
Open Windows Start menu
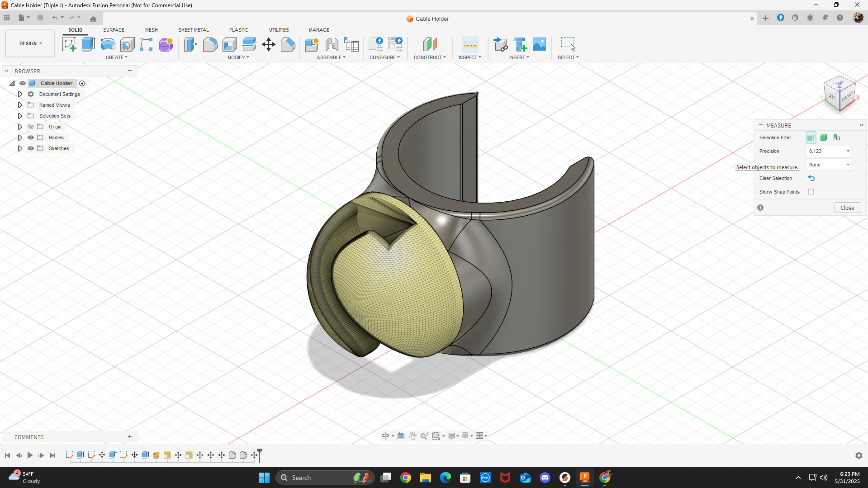tap(264, 478)
